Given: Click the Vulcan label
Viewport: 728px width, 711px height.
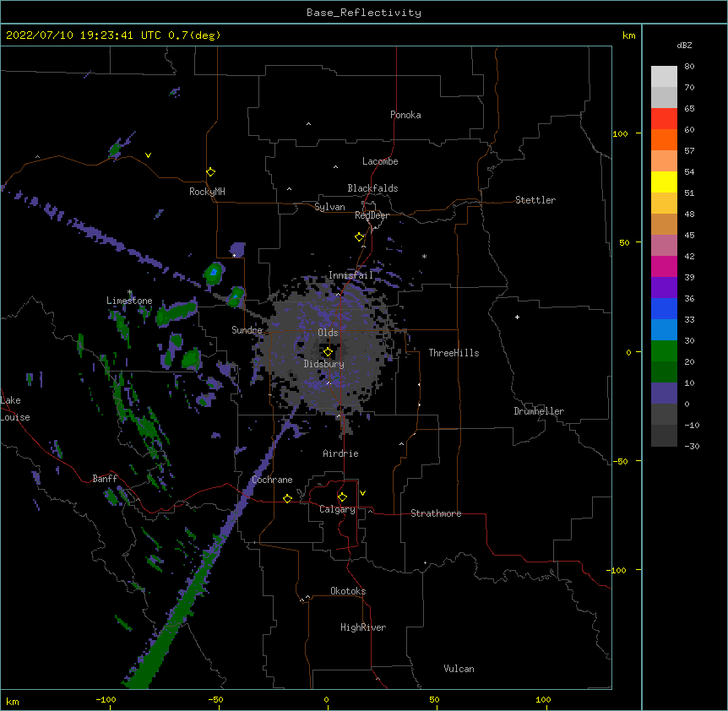Looking at the screenshot, I should pos(459,669).
